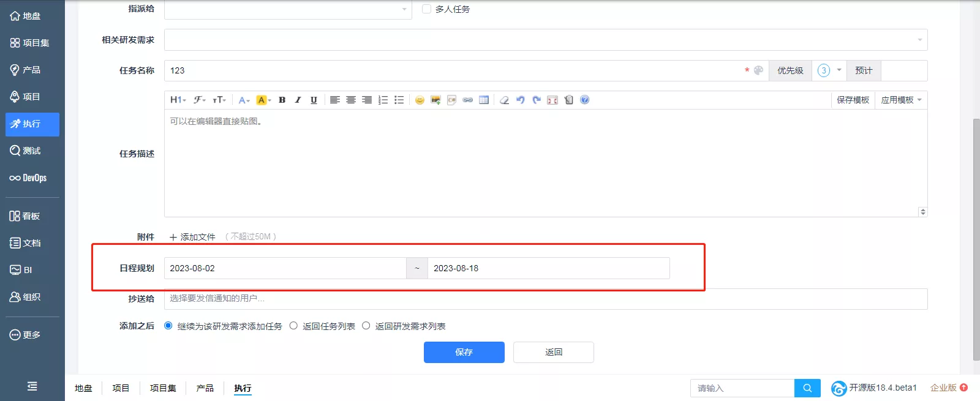Open editor help via question mark icon
The height and width of the screenshot is (401, 980).
584,100
